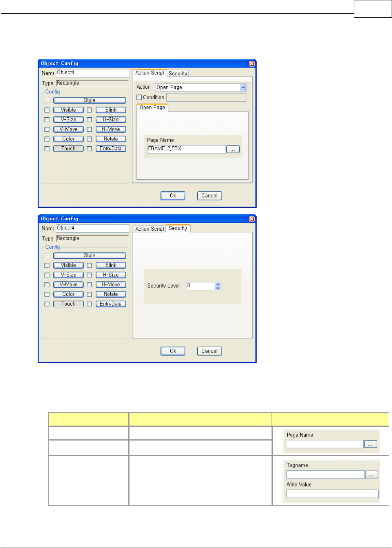Tick Blink checkbox in Open Page dialog
This screenshot has height=548, width=392.
click(89, 110)
